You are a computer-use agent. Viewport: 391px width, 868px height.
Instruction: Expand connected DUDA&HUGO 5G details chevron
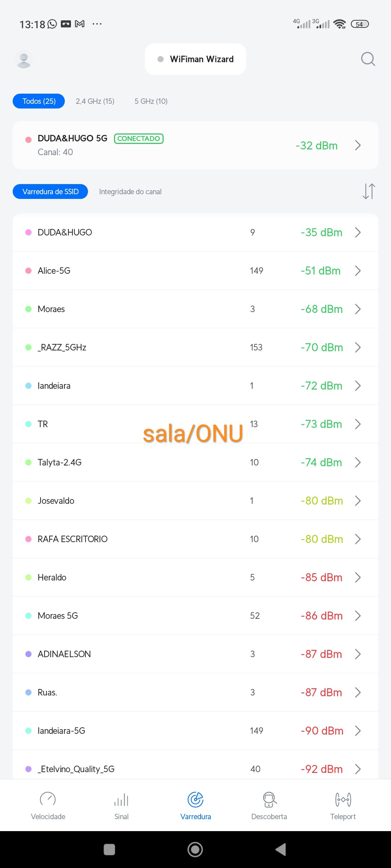(358, 145)
